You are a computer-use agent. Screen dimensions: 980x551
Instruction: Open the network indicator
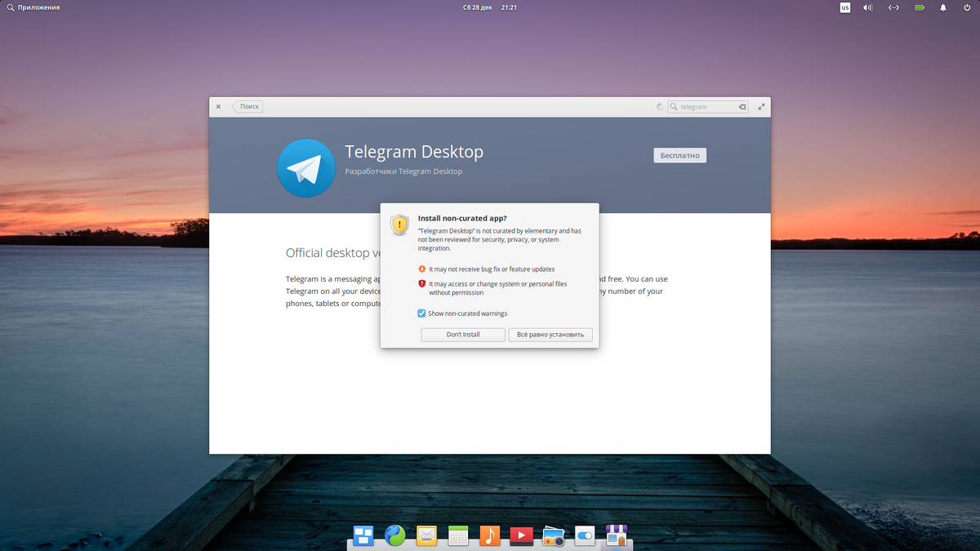tap(893, 7)
